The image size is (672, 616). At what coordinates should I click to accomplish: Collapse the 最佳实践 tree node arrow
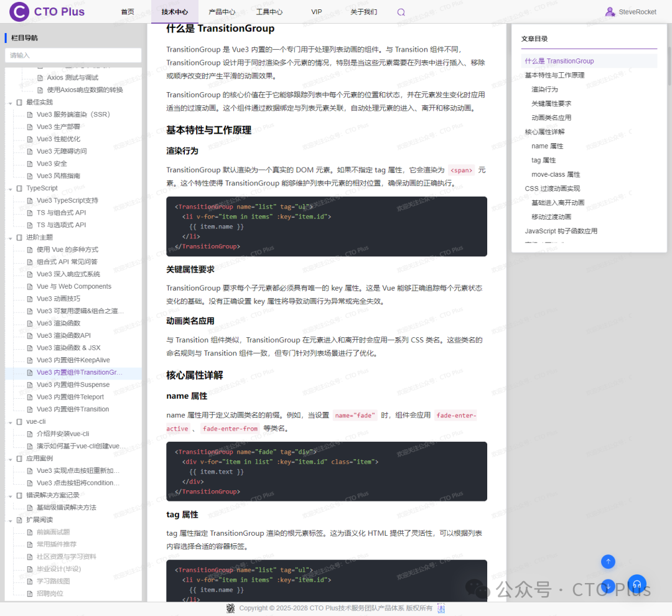click(x=11, y=103)
